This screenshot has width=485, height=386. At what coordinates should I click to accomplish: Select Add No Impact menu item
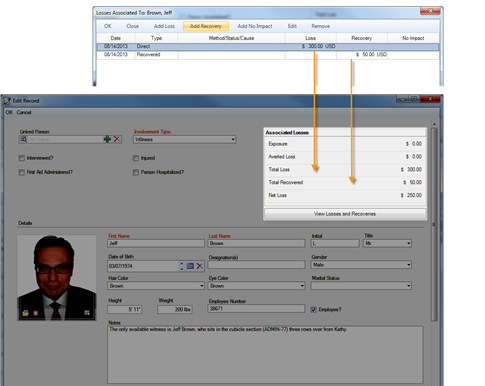(255, 26)
